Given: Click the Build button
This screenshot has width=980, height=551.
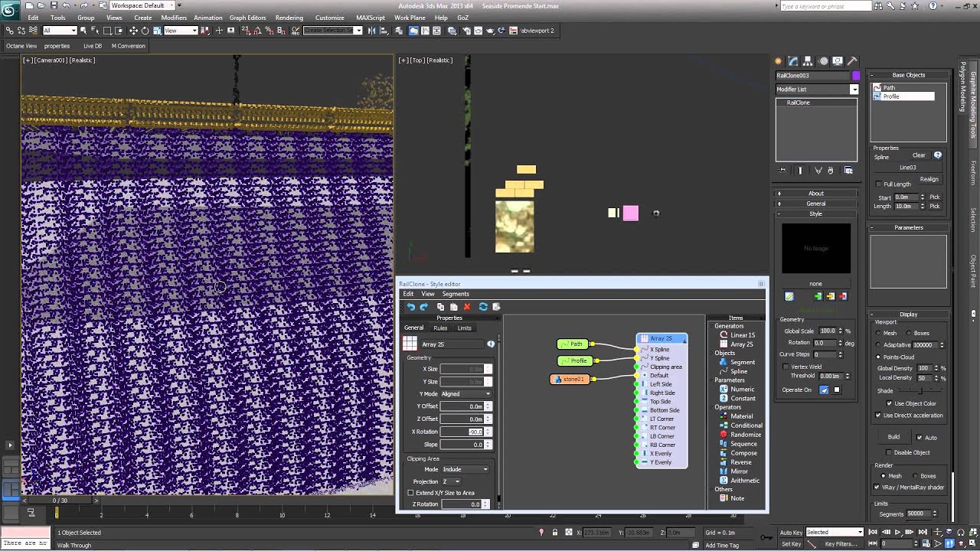Looking at the screenshot, I should click(x=893, y=437).
